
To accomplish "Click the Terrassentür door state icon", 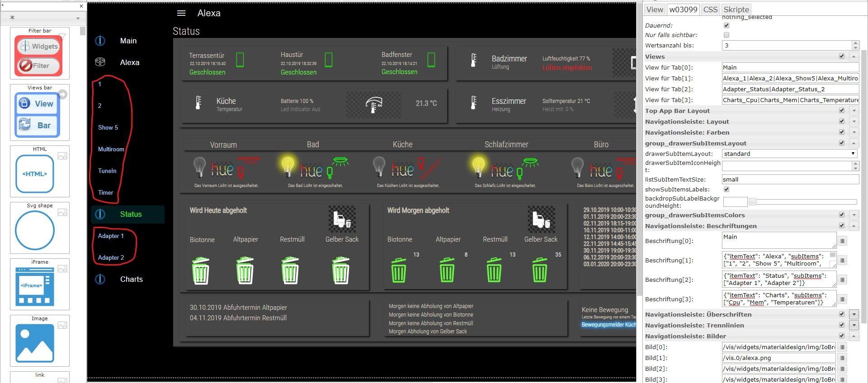I will (x=240, y=60).
